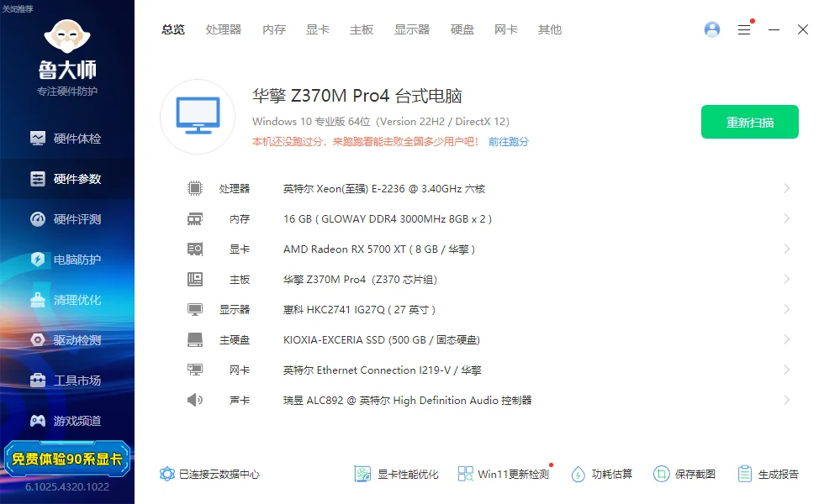The width and height of the screenshot is (824, 504).
Task: Open 工具市场 tool market
Action: (x=66, y=381)
